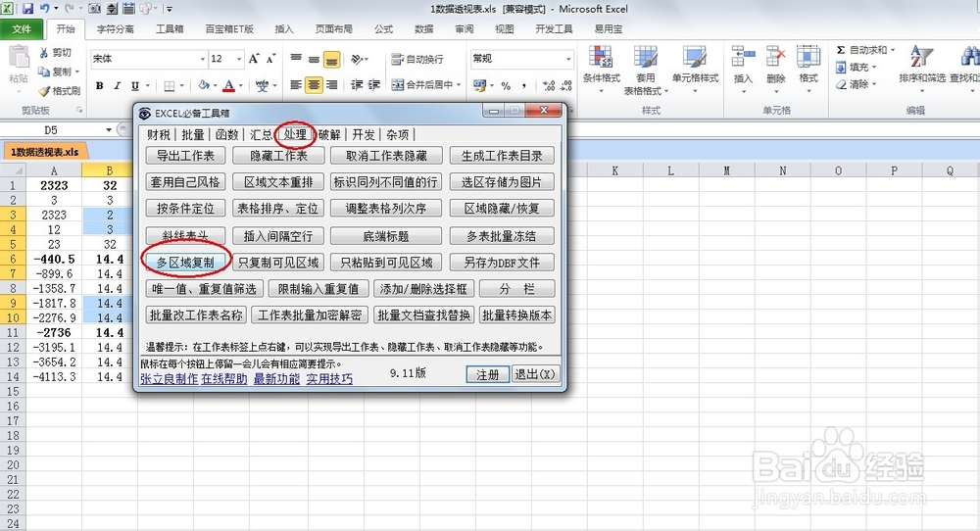The width and height of the screenshot is (980, 531).
Task: Expand the Name Box dropdown next to D5
Action: (x=109, y=130)
